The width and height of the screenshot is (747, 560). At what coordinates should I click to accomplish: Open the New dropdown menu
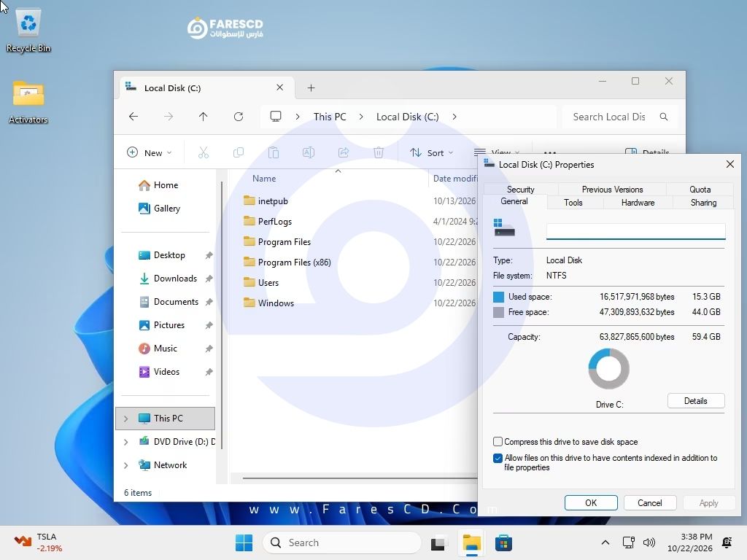click(x=149, y=152)
